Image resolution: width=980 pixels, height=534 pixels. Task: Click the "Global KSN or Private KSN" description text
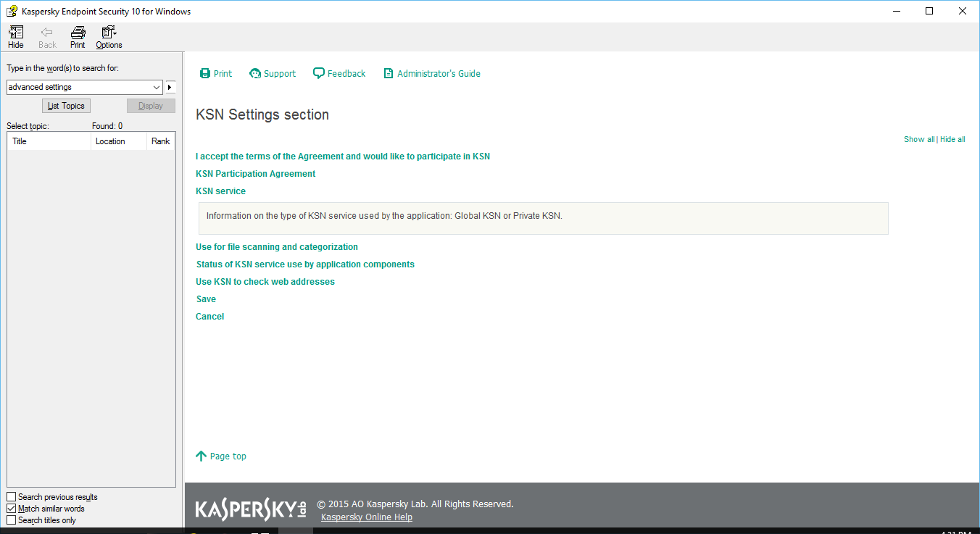coord(384,216)
